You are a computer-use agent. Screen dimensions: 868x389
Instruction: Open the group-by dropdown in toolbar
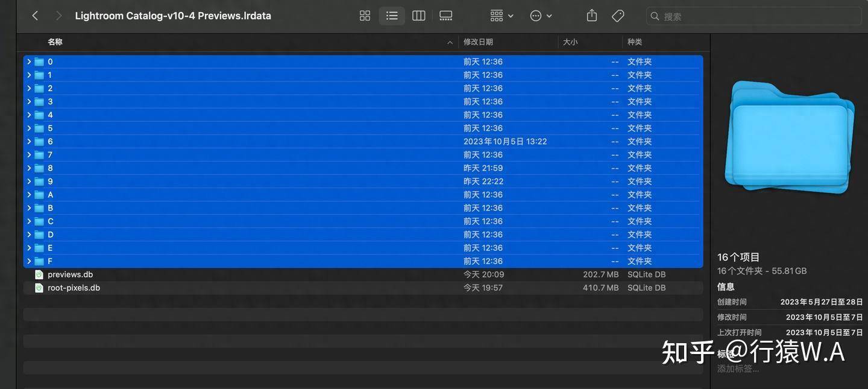pyautogui.click(x=501, y=16)
